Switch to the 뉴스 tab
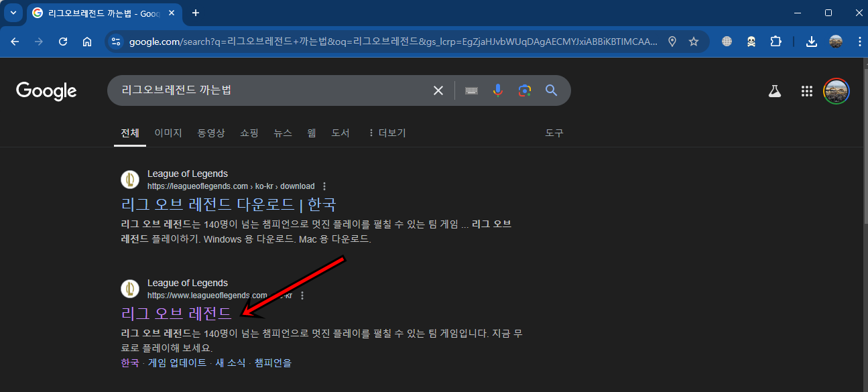 (x=283, y=133)
